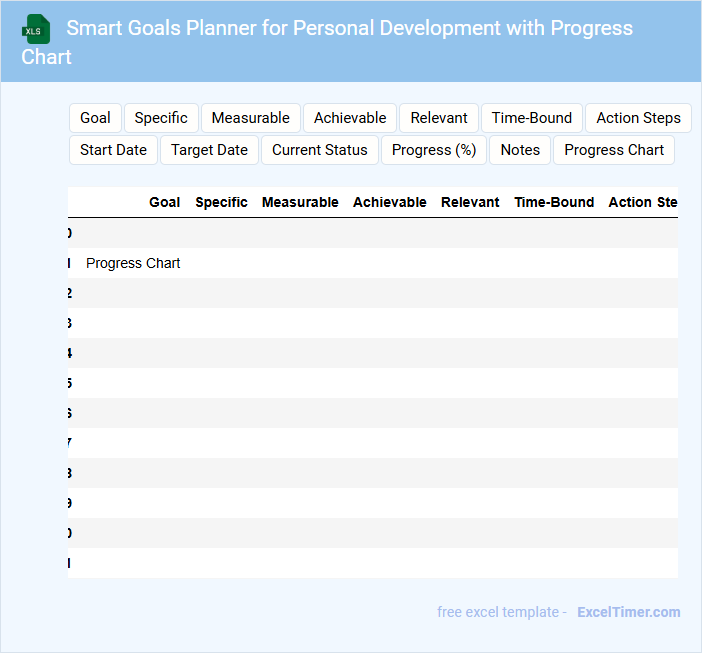This screenshot has height=653, width=702.
Task: Click the Start Date tag
Action: pos(113,150)
